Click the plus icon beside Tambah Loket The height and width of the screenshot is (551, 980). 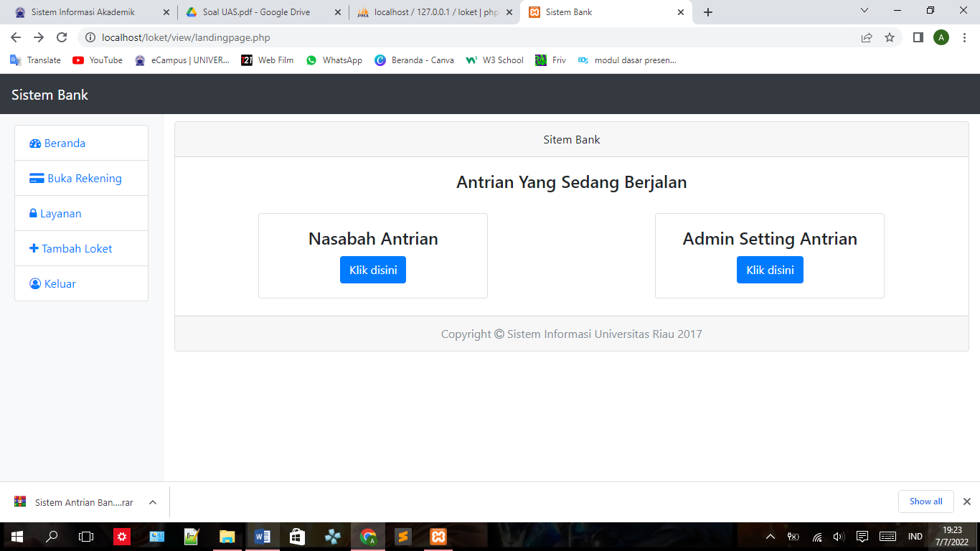pyautogui.click(x=34, y=248)
